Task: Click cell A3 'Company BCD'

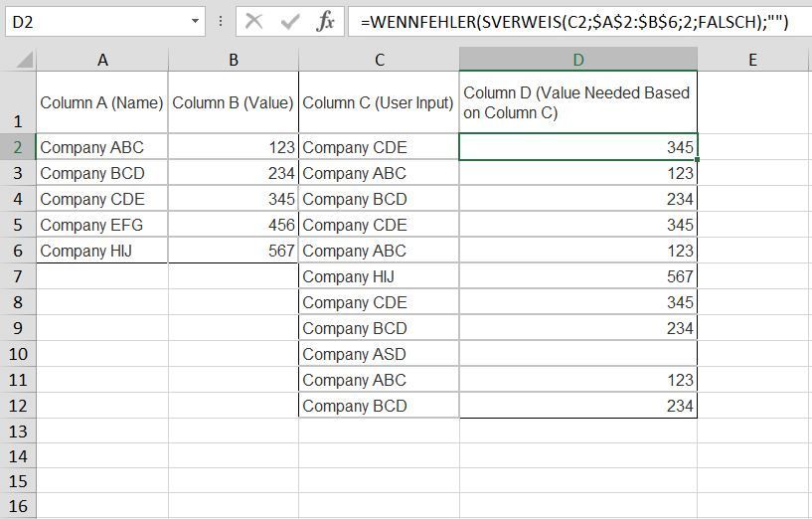Action: [102, 173]
